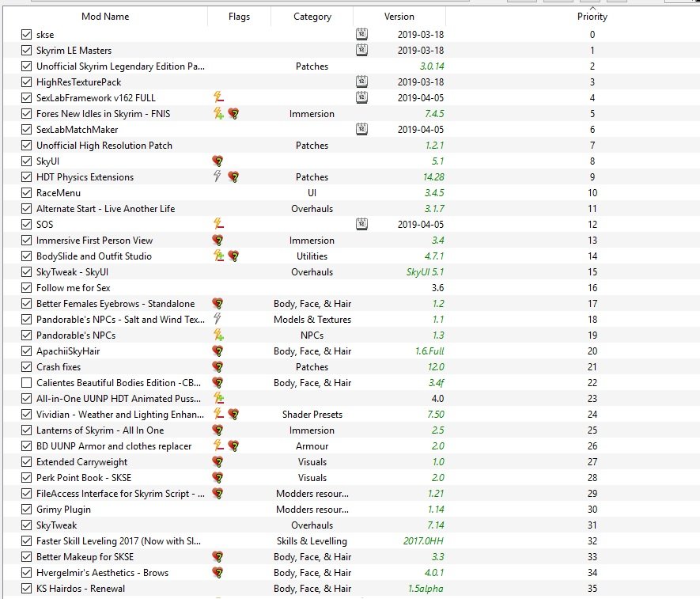
Task: Click the lightning flag for All-in-One UUNP HDT
Action: (218, 398)
